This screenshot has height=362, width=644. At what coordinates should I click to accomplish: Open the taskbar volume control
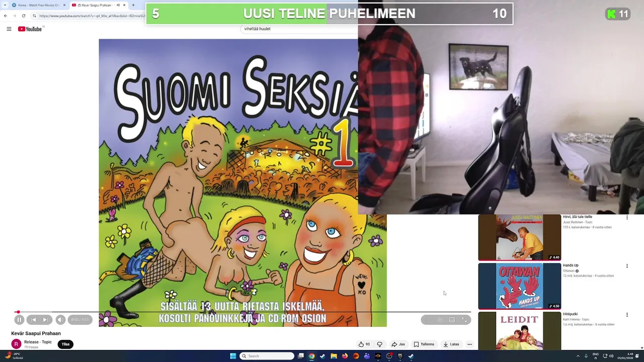[611, 356]
